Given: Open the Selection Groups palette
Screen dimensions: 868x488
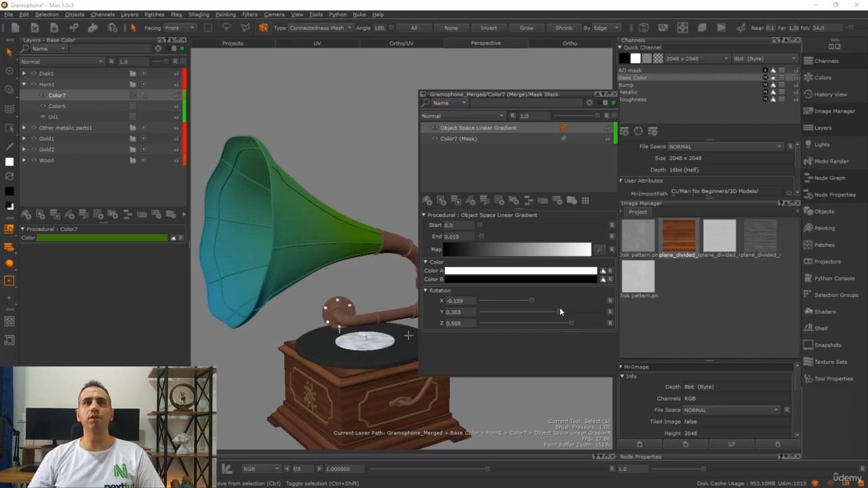Looking at the screenshot, I should [x=831, y=295].
